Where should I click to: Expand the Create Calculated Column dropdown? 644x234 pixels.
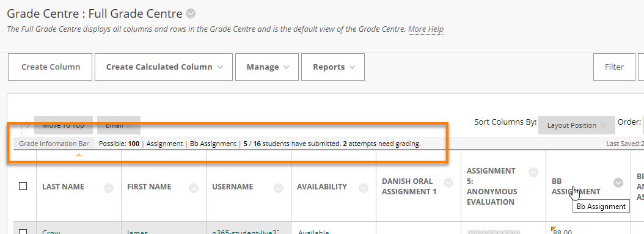[x=164, y=67]
